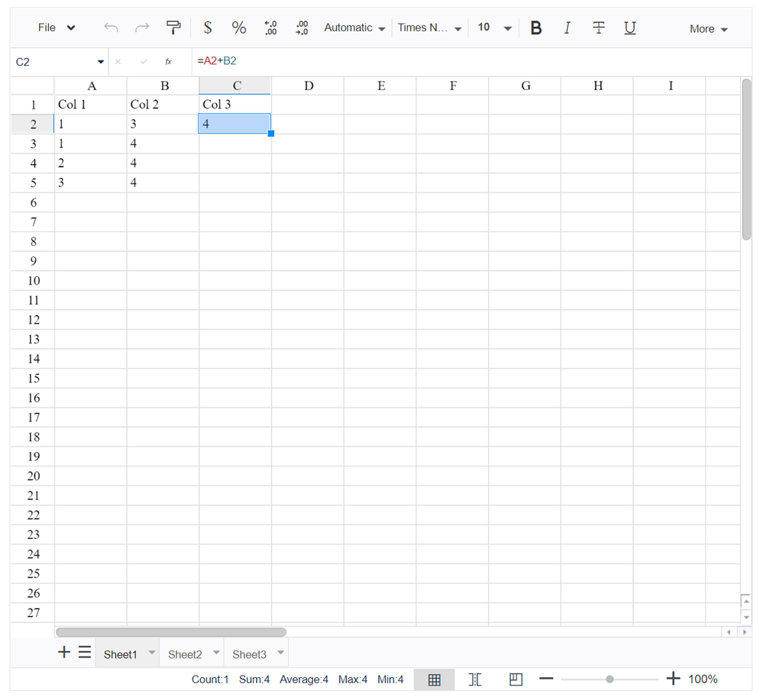Switch to Sheet2 tab

[185, 655]
